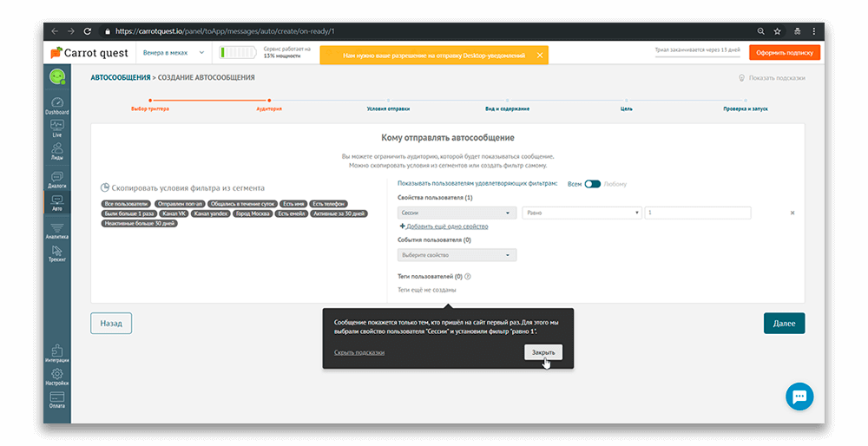Image resolution: width=868 pixels, height=446 pixels.
Task: Select the Общались в течение суток tag
Action: 242,204
